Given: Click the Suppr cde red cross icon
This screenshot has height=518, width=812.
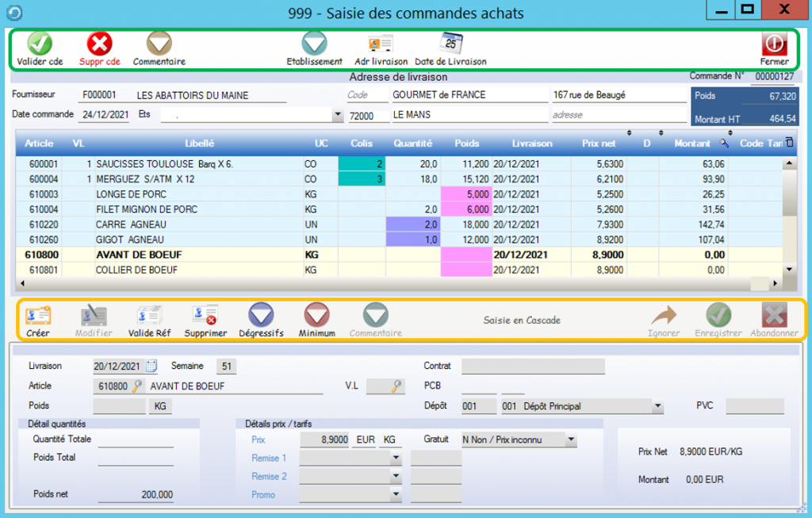Looking at the screenshot, I should tap(99, 44).
